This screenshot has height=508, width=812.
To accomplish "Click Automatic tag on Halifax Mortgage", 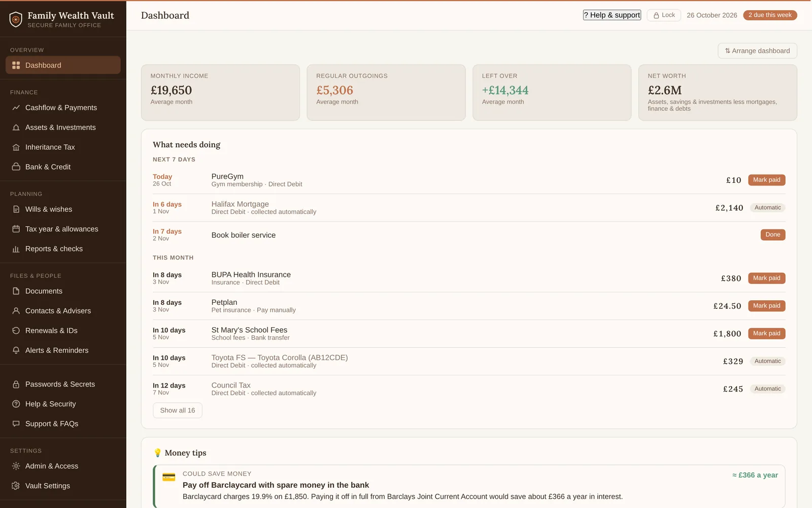I will click(767, 208).
